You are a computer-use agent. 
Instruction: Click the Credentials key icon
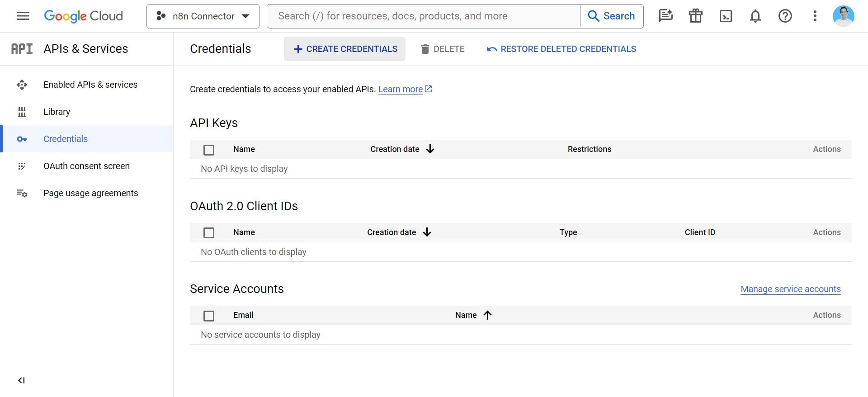[22, 139]
